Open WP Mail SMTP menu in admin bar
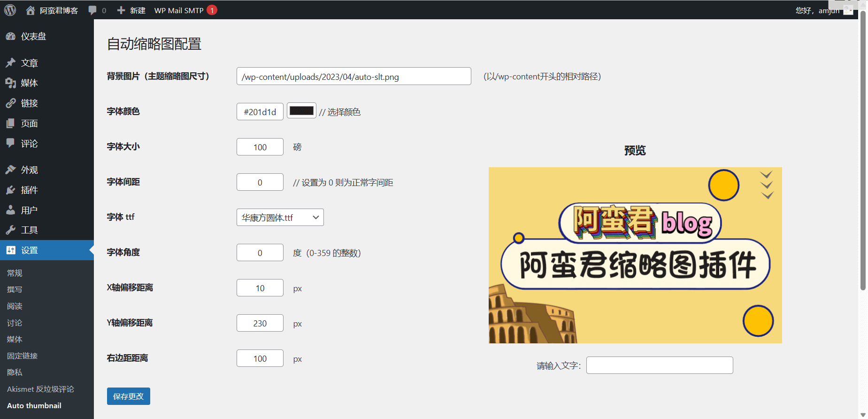 point(179,10)
